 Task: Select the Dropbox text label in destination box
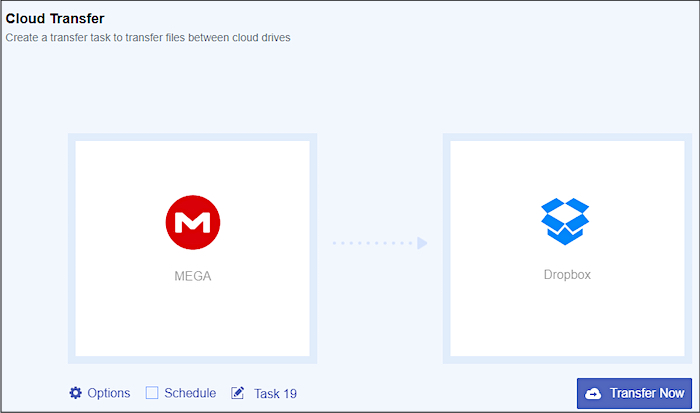(x=567, y=274)
